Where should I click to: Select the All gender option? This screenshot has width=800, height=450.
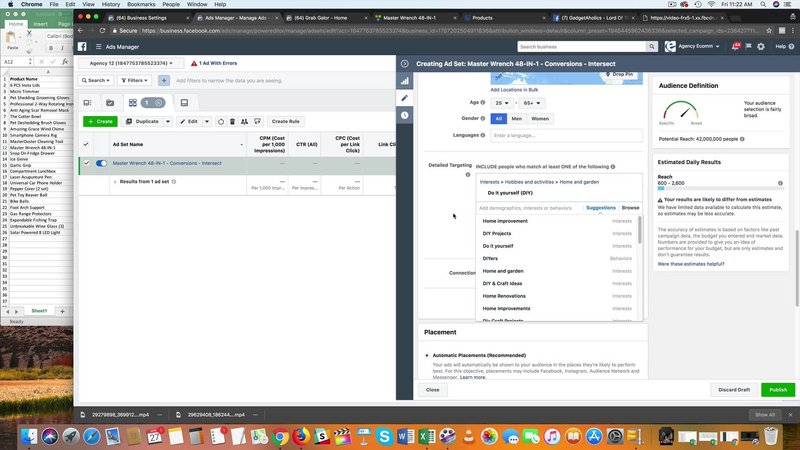[498, 118]
